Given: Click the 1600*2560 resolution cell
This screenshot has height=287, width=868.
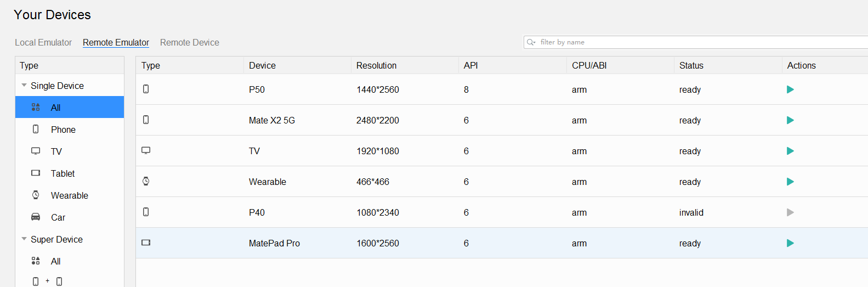Looking at the screenshot, I should [x=378, y=243].
